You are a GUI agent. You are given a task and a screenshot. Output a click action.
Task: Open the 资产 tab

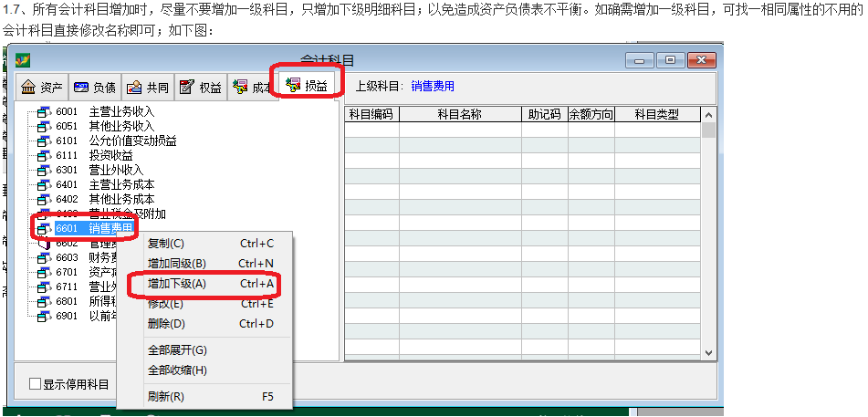pyautogui.click(x=42, y=87)
